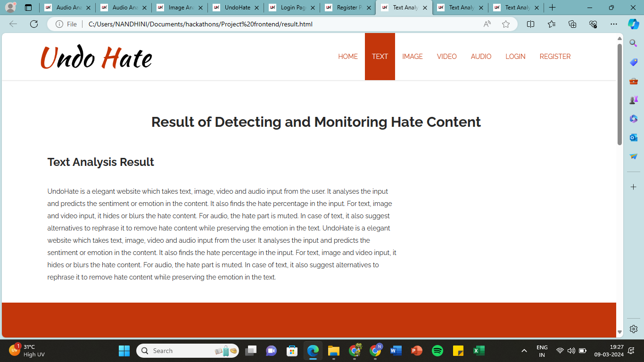Open the sidebar Search icon

pyautogui.click(x=634, y=43)
